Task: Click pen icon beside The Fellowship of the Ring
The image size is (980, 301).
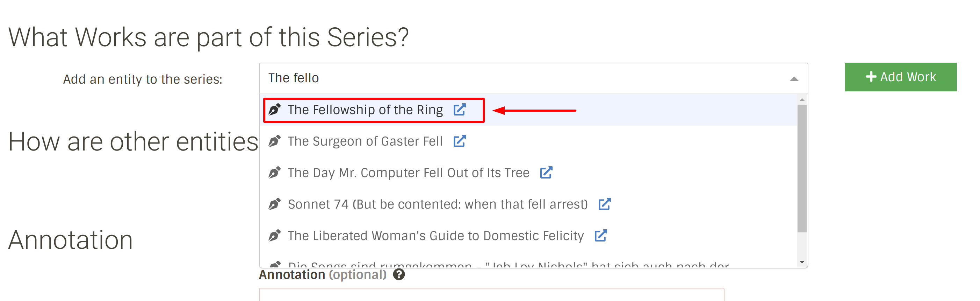Action: coord(274,110)
